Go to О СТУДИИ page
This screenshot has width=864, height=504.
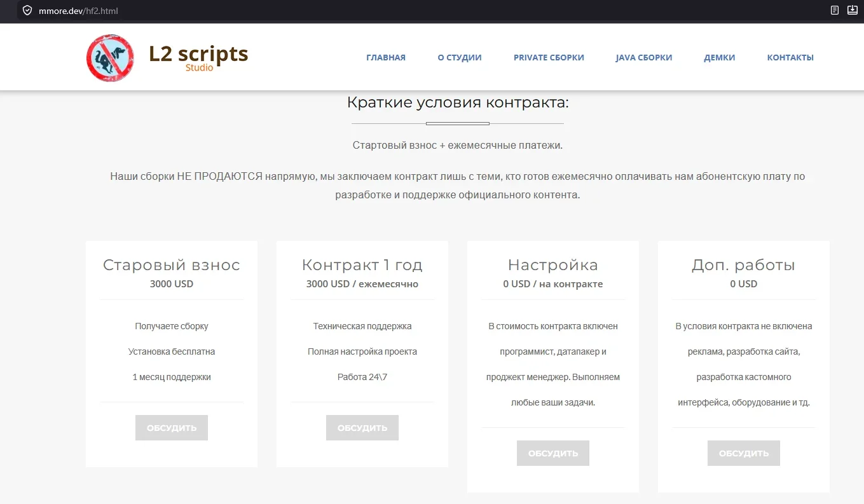tap(460, 57)
